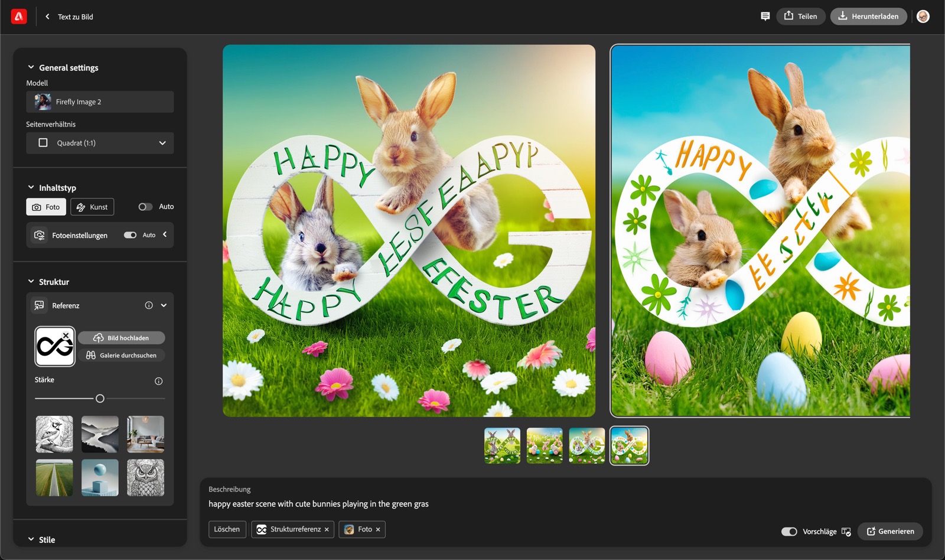
Task: Select the fourth generated result thumbnail
Action: 630,446
